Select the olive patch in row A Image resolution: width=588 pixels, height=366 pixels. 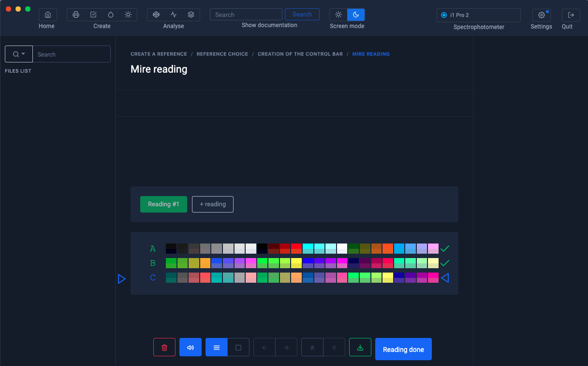click(x=365, y=249)
